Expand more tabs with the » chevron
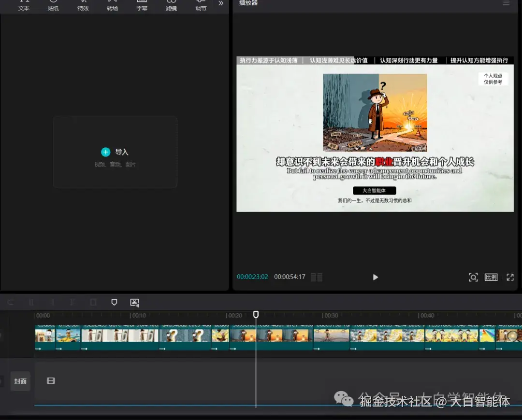Screen dimensions: 522x420 [x=221, y=3]
